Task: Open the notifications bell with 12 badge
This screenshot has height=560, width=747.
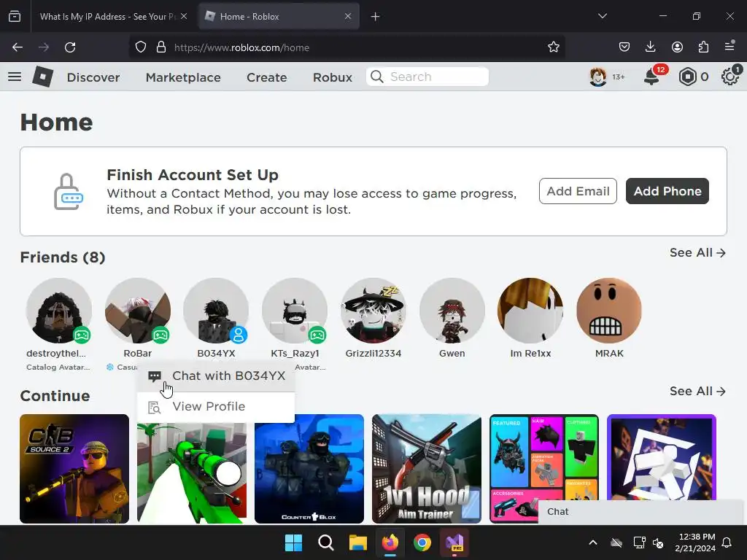Action: point(651,77)
